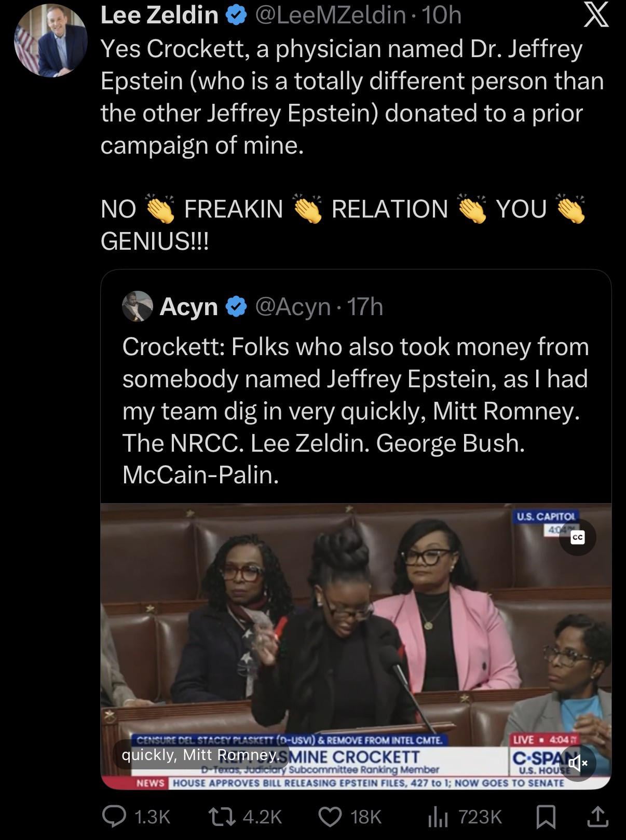This screenshot has height=840, width=626.
Task: Open the 10h timestamp on Zeldin's post
Action: click(441, 15)
